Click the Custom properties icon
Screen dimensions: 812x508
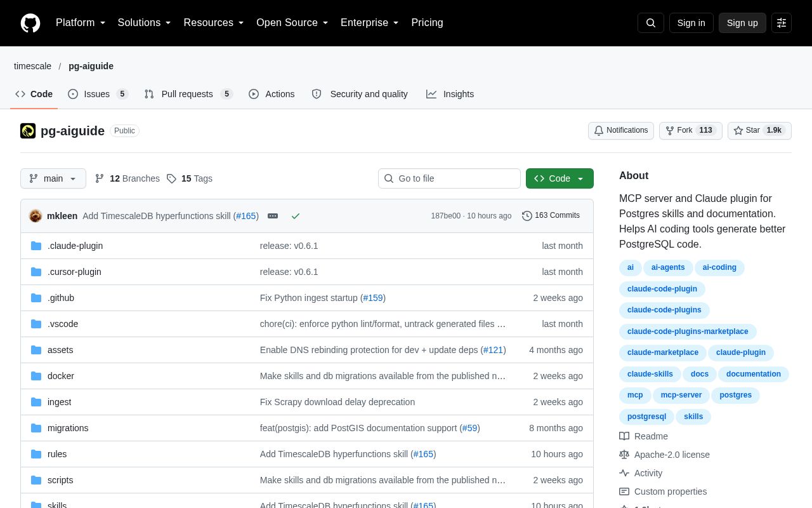click(624, 491)
